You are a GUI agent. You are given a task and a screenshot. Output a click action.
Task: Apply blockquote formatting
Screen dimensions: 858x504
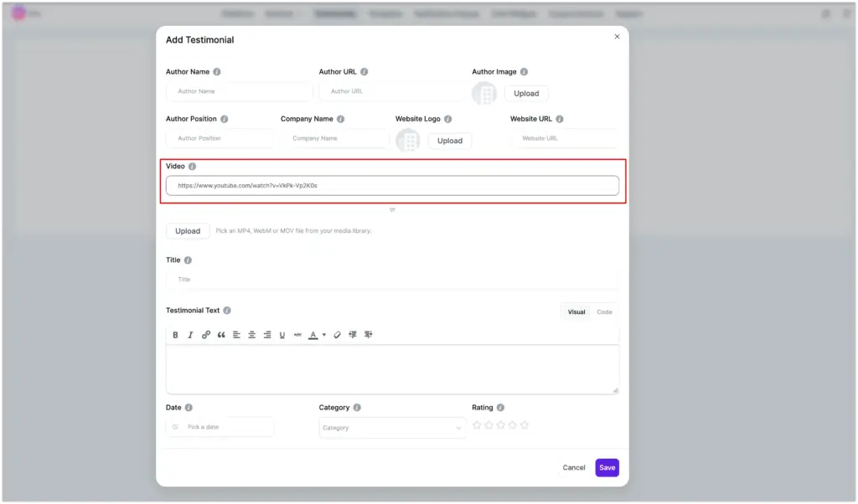(x=221, y=335)
